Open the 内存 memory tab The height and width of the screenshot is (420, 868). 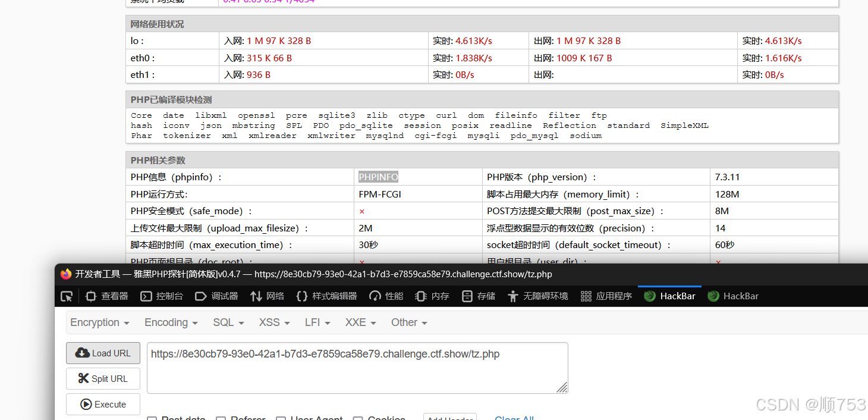tap(432, 296)
